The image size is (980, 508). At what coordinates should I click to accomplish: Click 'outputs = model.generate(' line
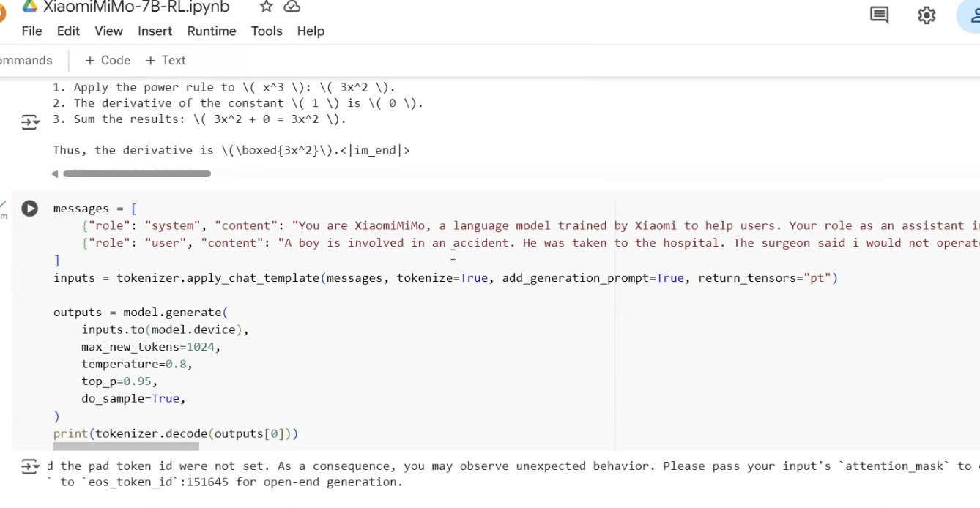tap(141, 313)
